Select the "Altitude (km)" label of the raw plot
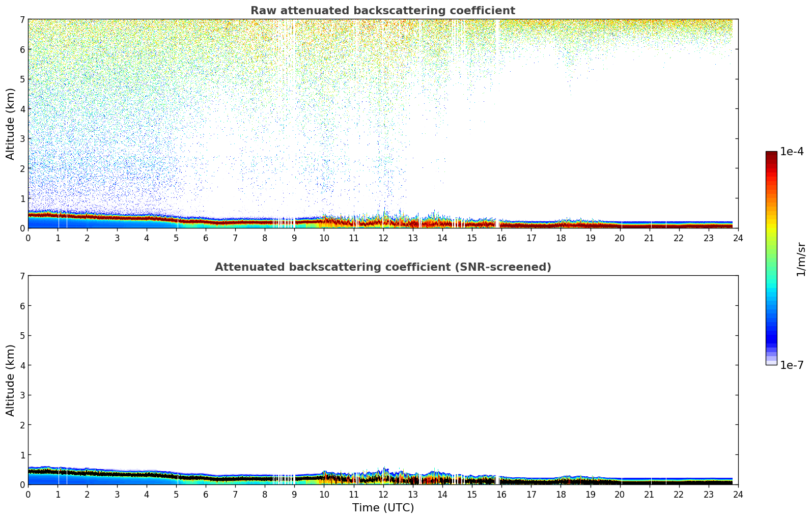This screenshot has width=812, height=519. tap(11, 124)
